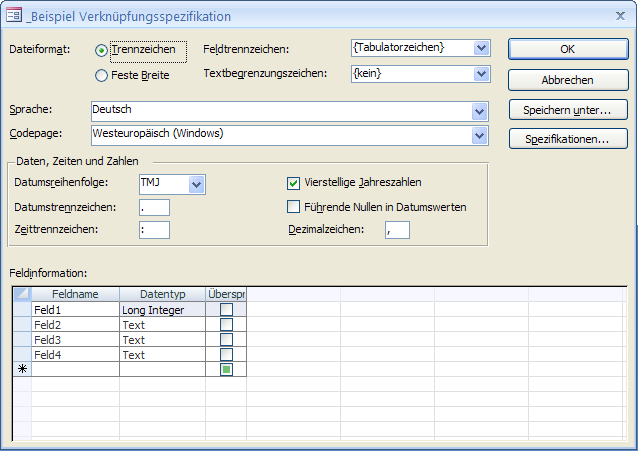The width and height of the screenshot is (638, 451).
Task: Select the Trennzeichen radio button
Action: tap(102, 50)
